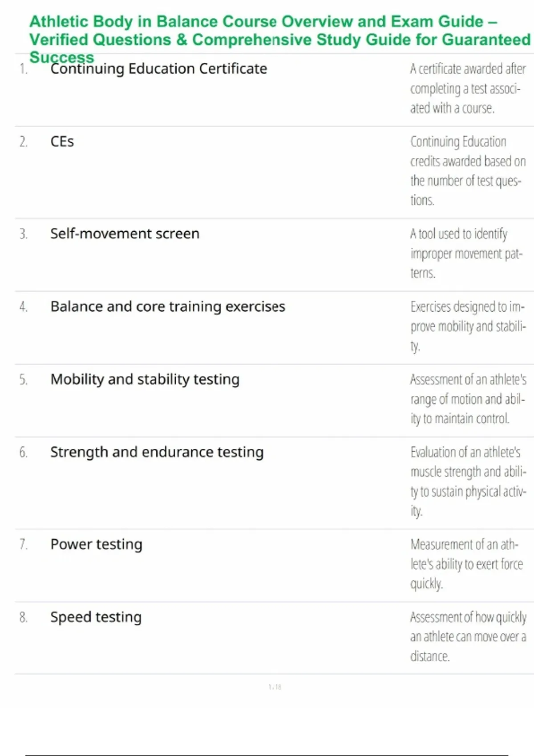Click the page number at page bottom
The width and height of the screenshot is (534, 756).
tap(275, 687)
